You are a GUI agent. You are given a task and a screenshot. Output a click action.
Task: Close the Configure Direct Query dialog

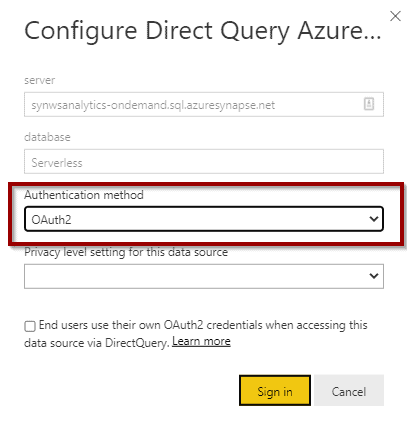coord(395,16)
